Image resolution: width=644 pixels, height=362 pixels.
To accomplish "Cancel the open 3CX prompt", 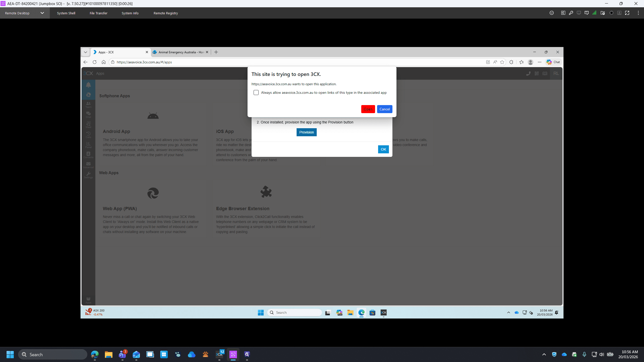I will click(x=385, y=109).
